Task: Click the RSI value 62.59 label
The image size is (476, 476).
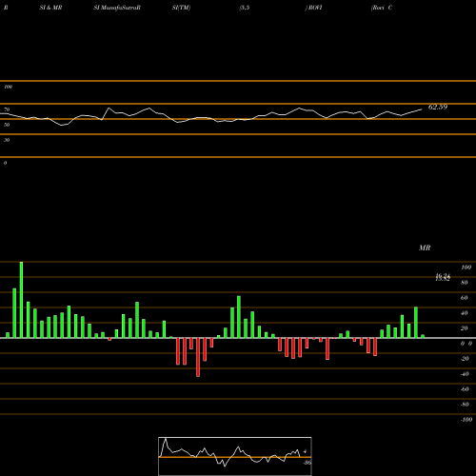Action: click(x=438, y=107)
